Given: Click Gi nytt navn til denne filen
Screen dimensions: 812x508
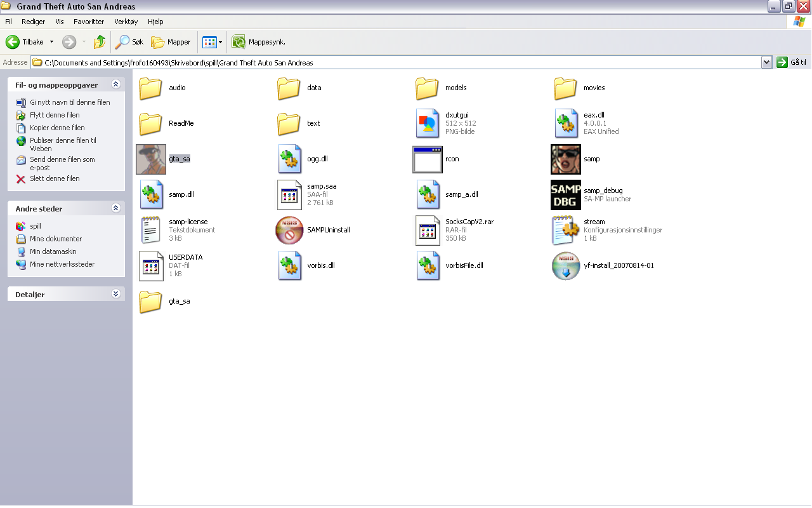Looking at the screenshot, I should click(x=70, y=102).
